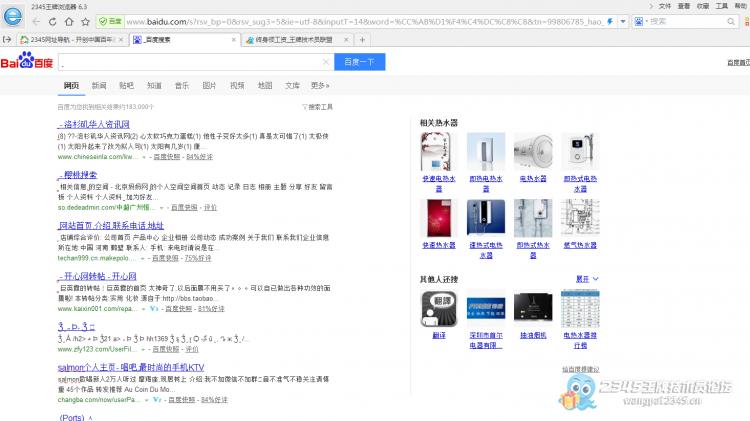Click the blue 百度一下 search button
Screen dimensions: 750x421
(x=360, y=62)
